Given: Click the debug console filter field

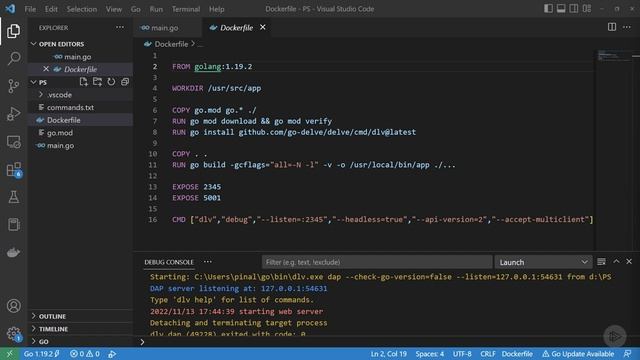Looking at the screenshot, I should [377, 262].
